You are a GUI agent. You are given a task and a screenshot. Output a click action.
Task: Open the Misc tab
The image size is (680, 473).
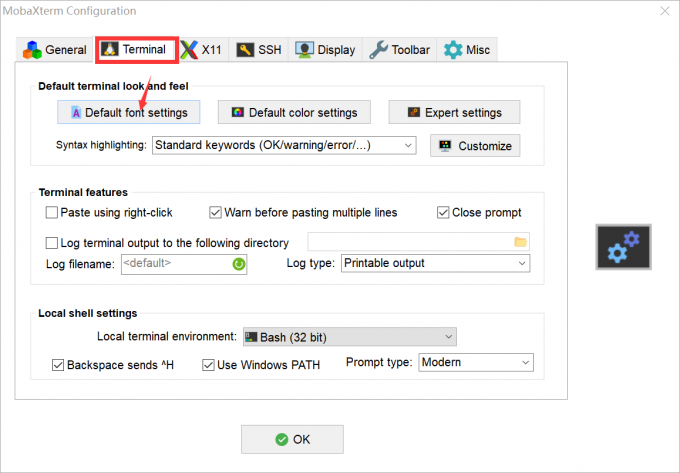point(467,49)
